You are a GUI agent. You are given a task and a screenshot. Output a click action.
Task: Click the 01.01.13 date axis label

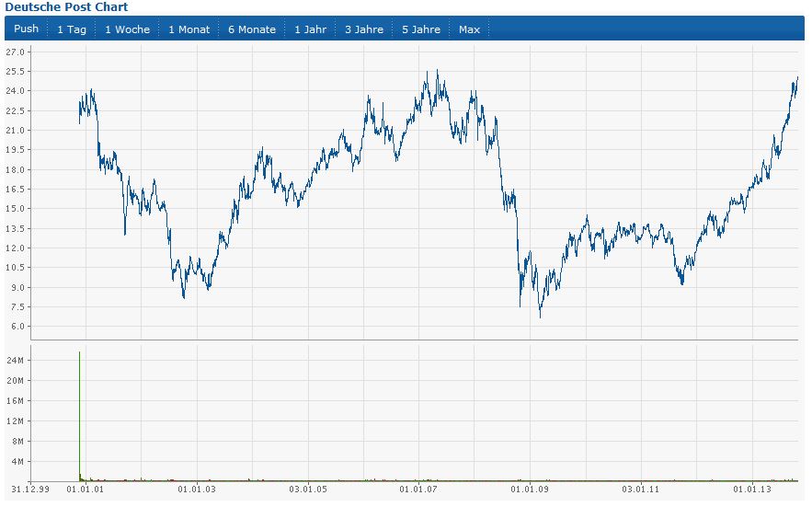(x=752, y=490)
